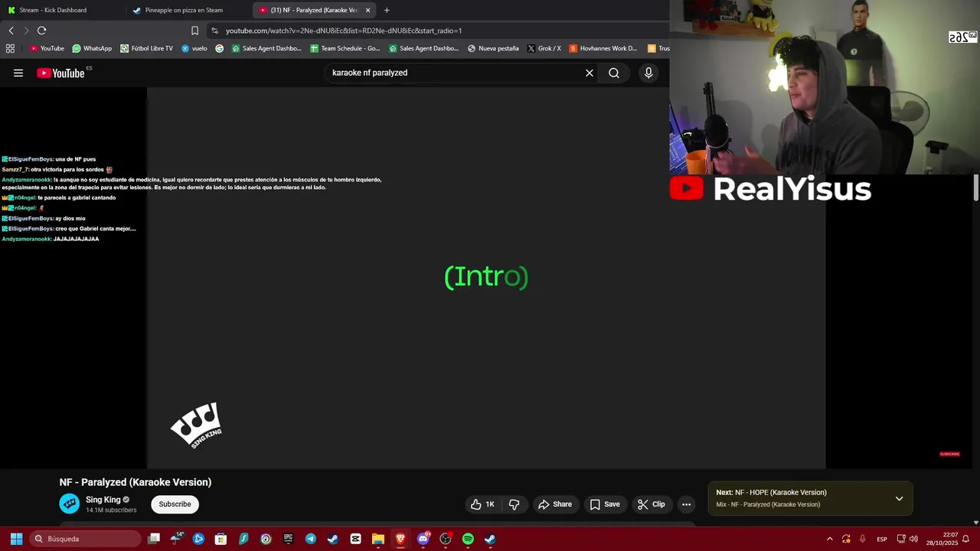Open Nueva pestaña bookmark
Viewport: 980px width, 551px height.
click(493, 48)
